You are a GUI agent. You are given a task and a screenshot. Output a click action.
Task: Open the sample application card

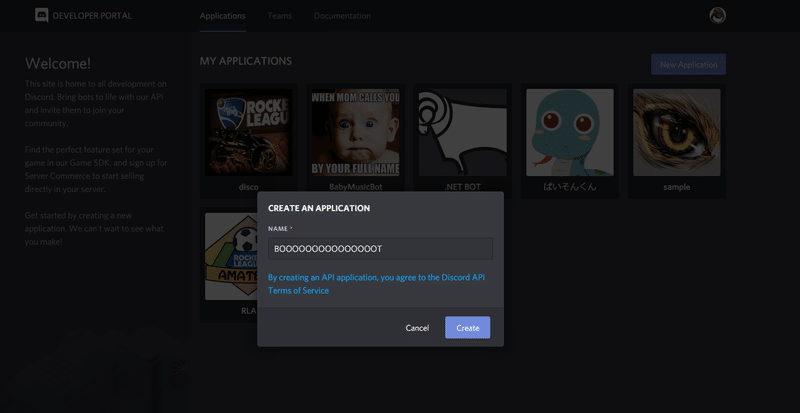[677, 141]
